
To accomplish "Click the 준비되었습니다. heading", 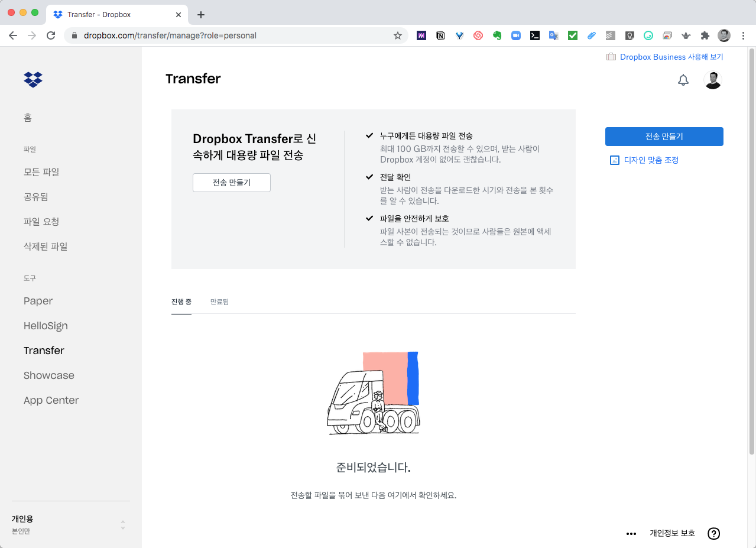I will pyautogui.click(x=374, y=467).
